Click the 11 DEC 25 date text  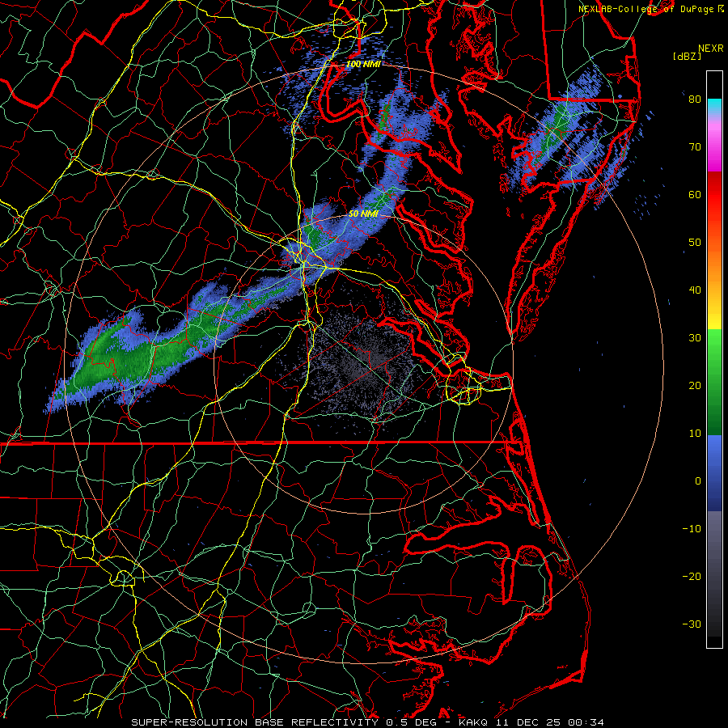pyautogui.click(x=527, y=722)
